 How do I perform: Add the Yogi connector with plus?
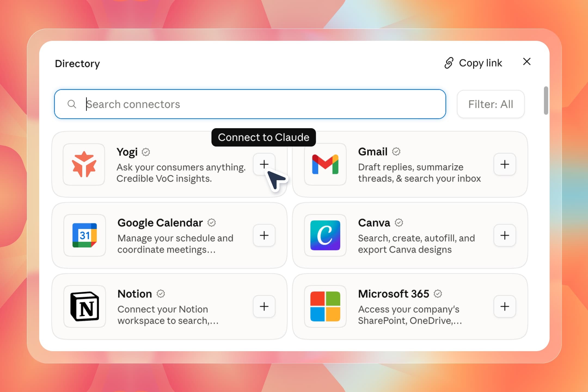[x=264, y=164]
